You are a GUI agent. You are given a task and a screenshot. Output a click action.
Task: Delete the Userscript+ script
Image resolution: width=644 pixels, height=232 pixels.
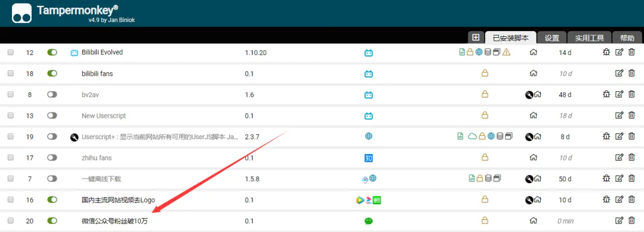pyautogui.click(x=632, y=136)
